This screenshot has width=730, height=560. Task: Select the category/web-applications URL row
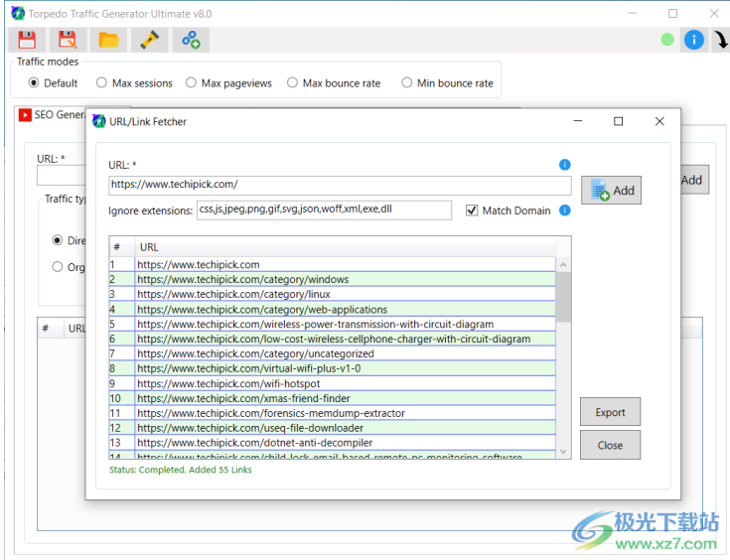click(x=333, y=309)
